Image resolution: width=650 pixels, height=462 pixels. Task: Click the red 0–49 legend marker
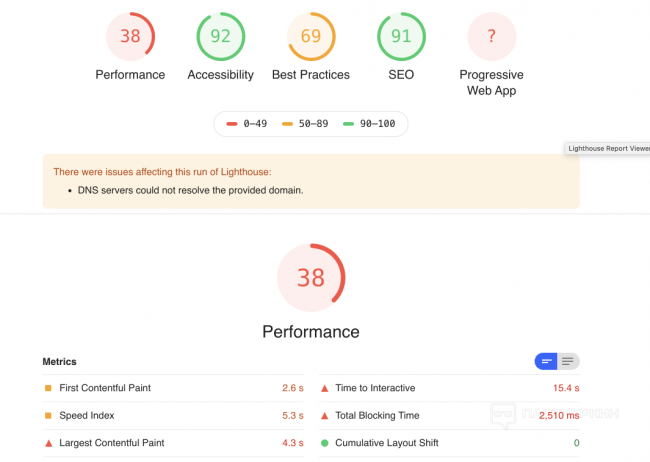click(x=232, y=124)
